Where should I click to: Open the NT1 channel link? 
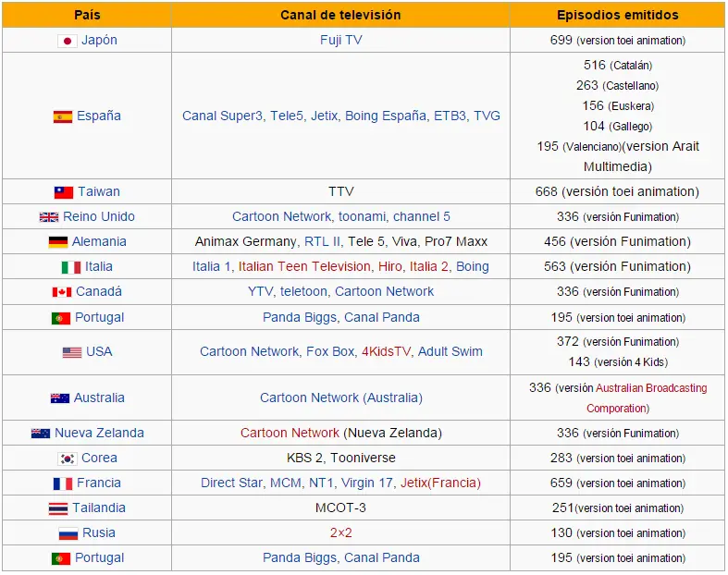click(x=321, y=483)
